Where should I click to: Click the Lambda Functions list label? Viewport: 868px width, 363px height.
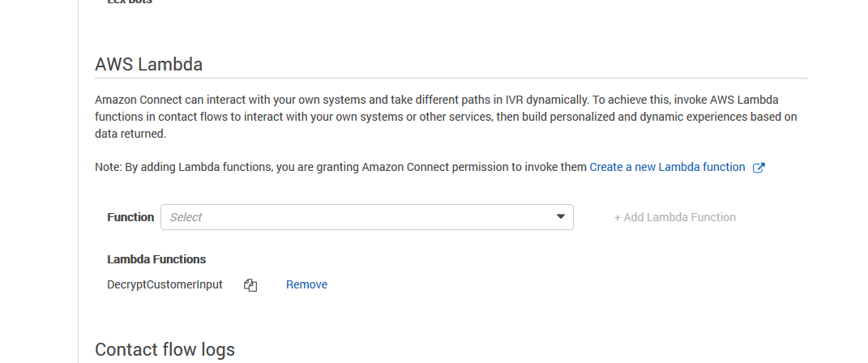156,259
